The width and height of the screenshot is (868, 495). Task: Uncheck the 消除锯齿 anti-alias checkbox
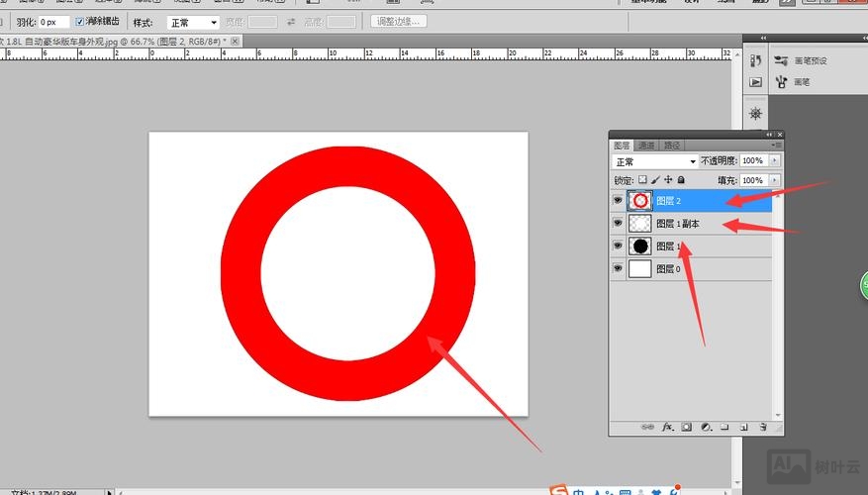pyautogui.click(x=79, y=21)
